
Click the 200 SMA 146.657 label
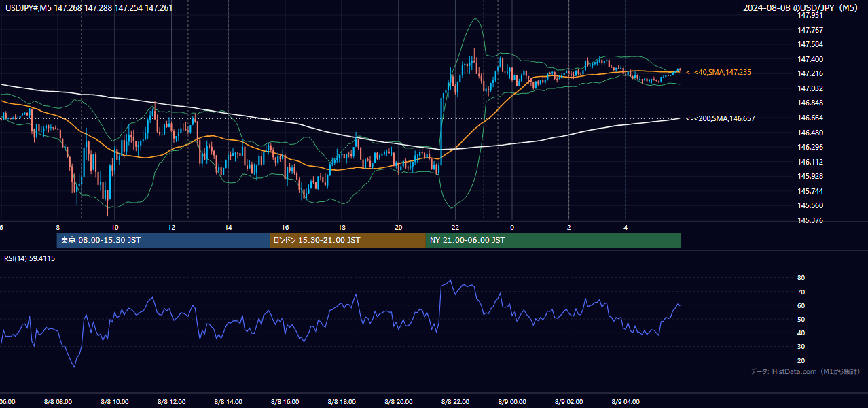point(721,118)
